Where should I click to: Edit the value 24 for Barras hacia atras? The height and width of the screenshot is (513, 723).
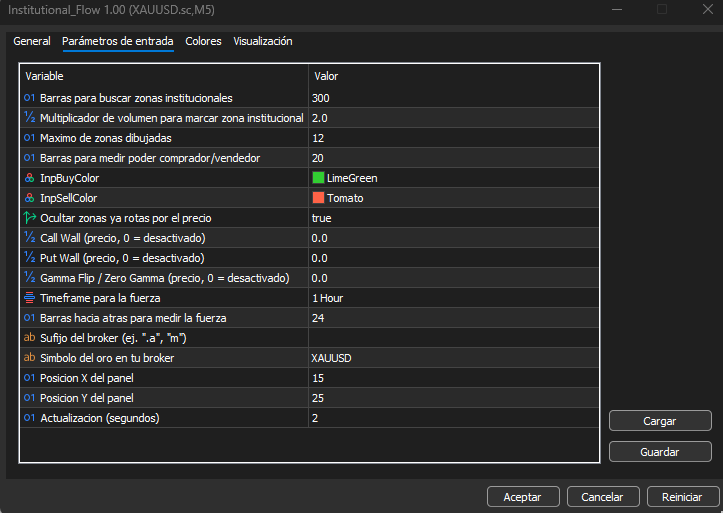[x=454, y=318]
